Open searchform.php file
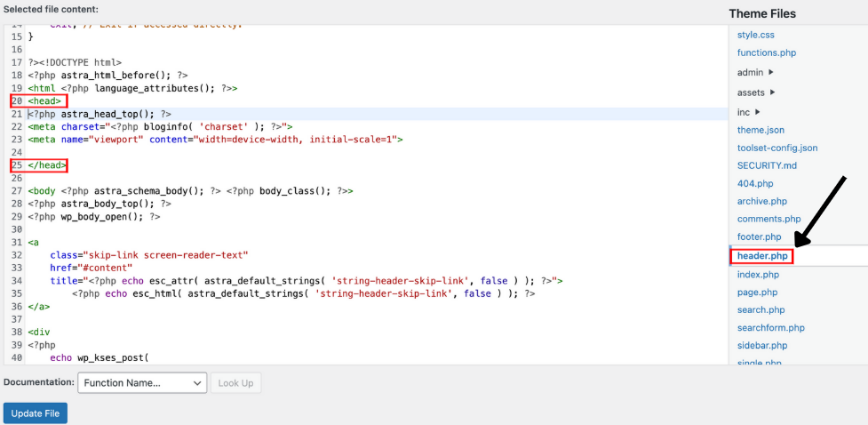This screenshot has width=868, height=425. 770,327
